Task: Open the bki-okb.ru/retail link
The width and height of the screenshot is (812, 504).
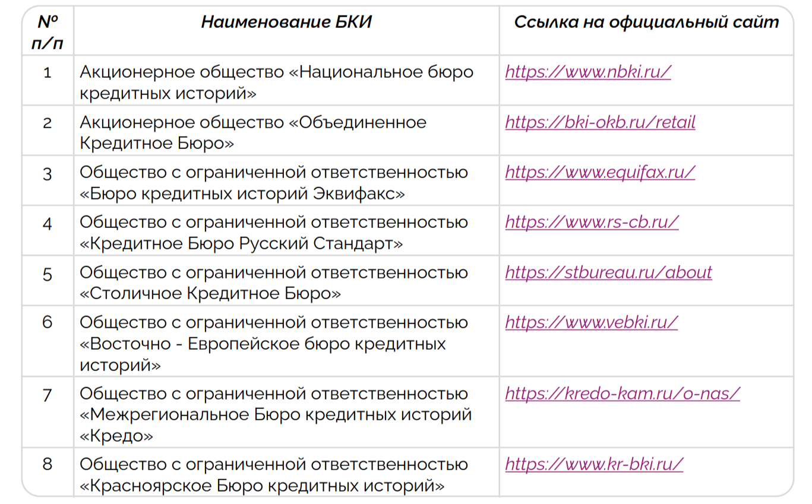Action: coord(600,122)
